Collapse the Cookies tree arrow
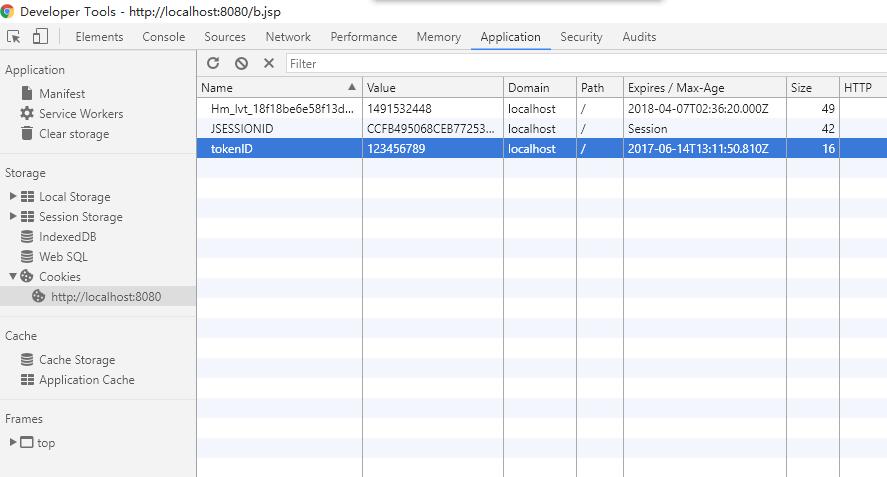Image resolution: width=887 pixels, height=477 pixels. (12, 276)
